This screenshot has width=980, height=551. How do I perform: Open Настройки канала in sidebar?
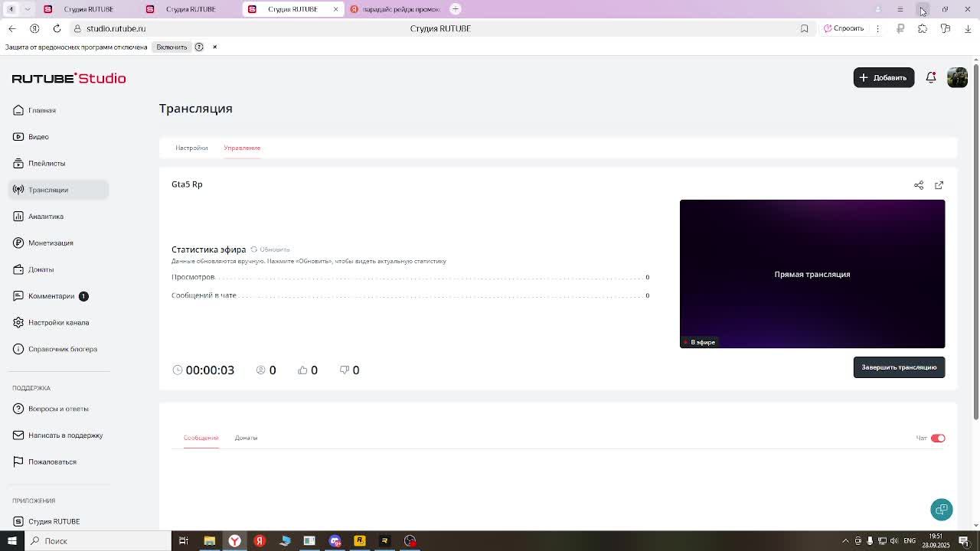point(59,322)
